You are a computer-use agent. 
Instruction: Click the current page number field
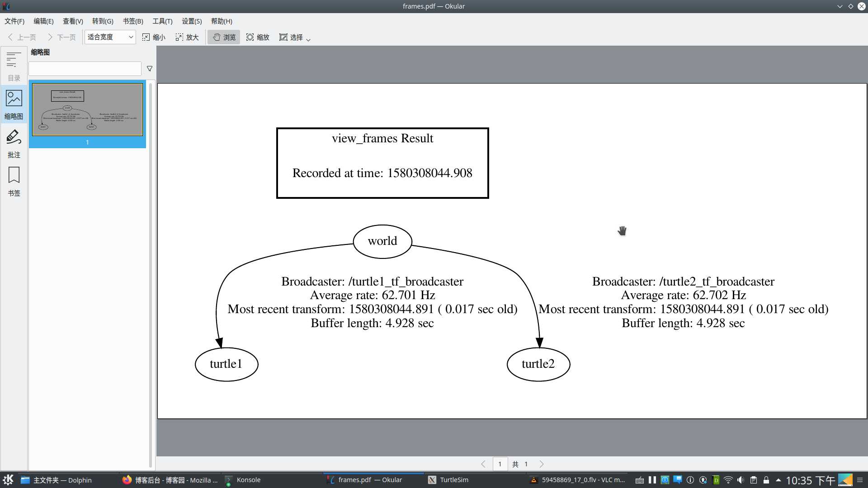(500, 464)
